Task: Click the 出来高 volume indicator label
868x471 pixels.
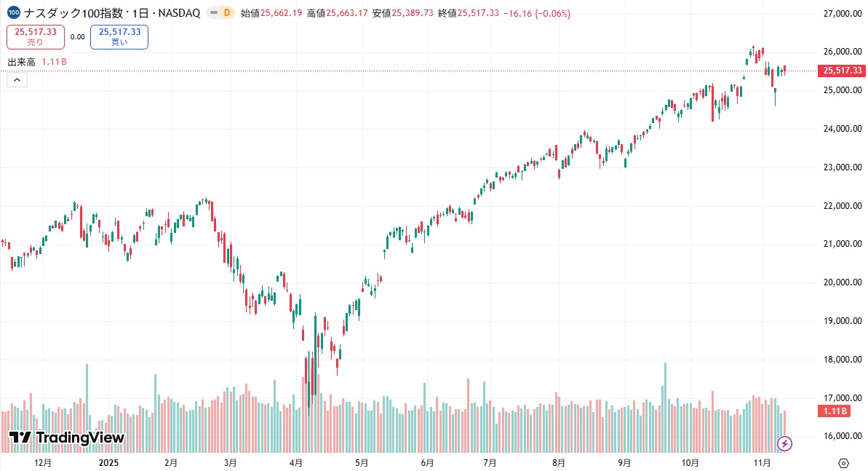Action: click(x=22, y=63)
